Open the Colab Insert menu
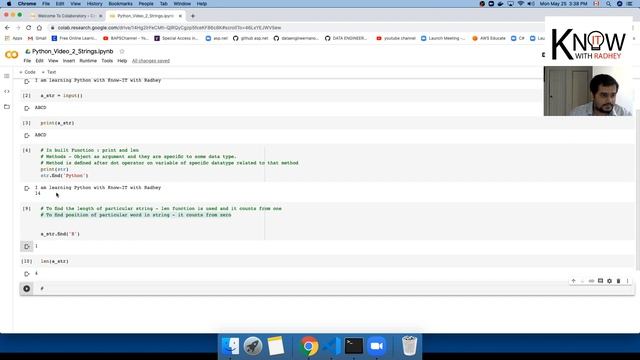 click(69, 61)
